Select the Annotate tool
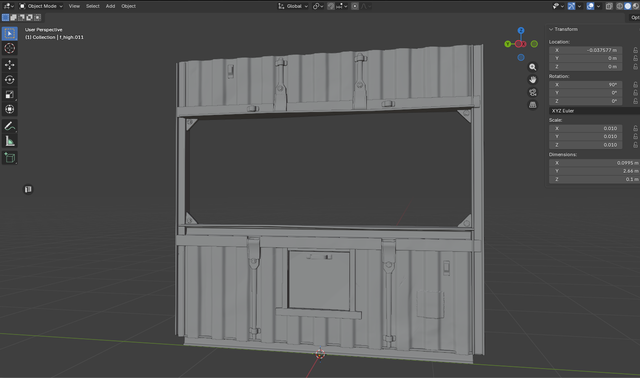 point(9,126)
